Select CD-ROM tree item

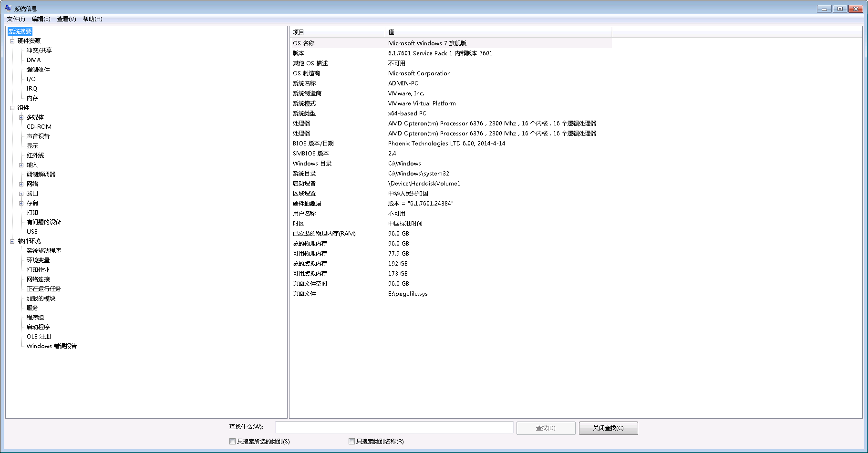pos(39,127)
